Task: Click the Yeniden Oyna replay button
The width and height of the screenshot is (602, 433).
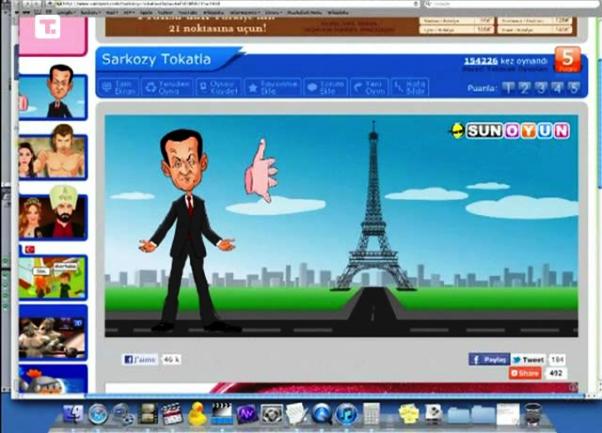Action: click(167, 88)
